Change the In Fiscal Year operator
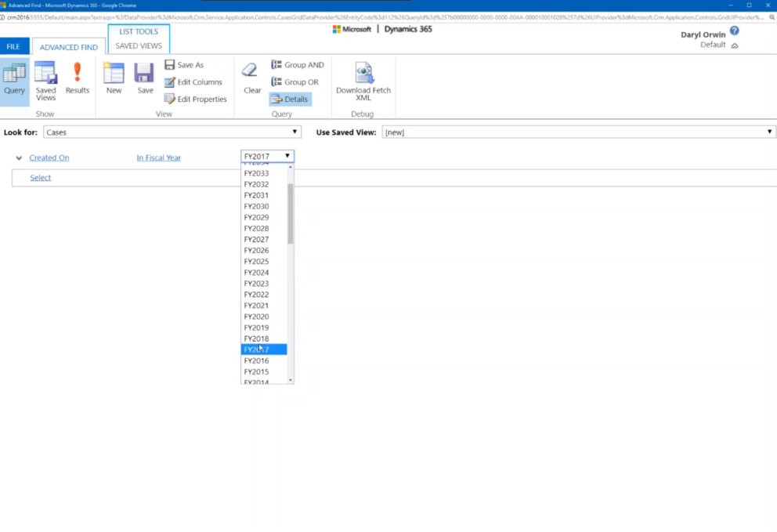Screen dimensions: 777x532 point(158,157)
